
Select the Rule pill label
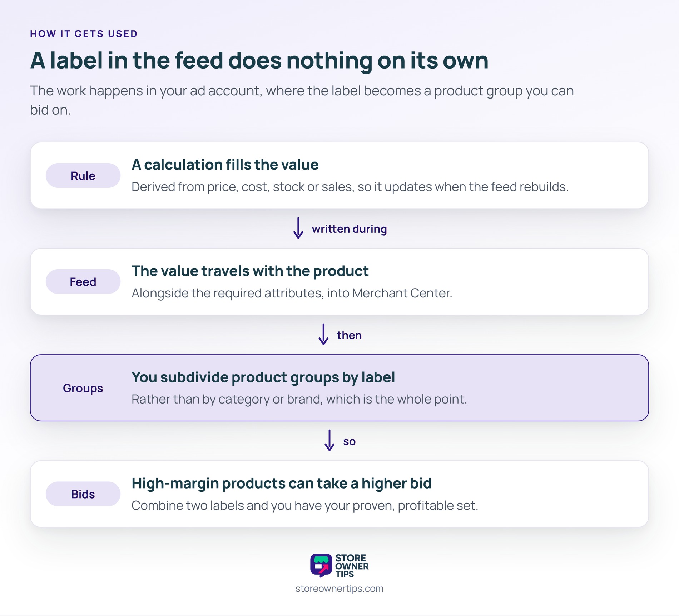pyautogui.click(x=83, y=176)
